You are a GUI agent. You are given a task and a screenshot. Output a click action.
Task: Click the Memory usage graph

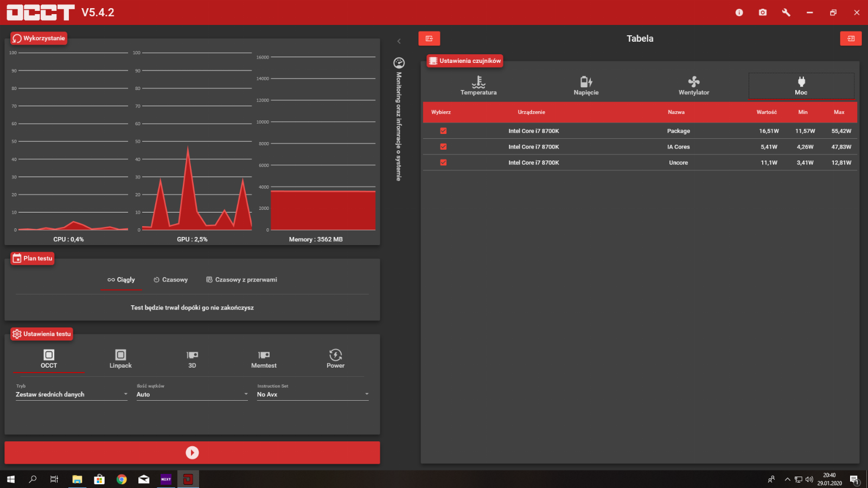coord(323,143)
